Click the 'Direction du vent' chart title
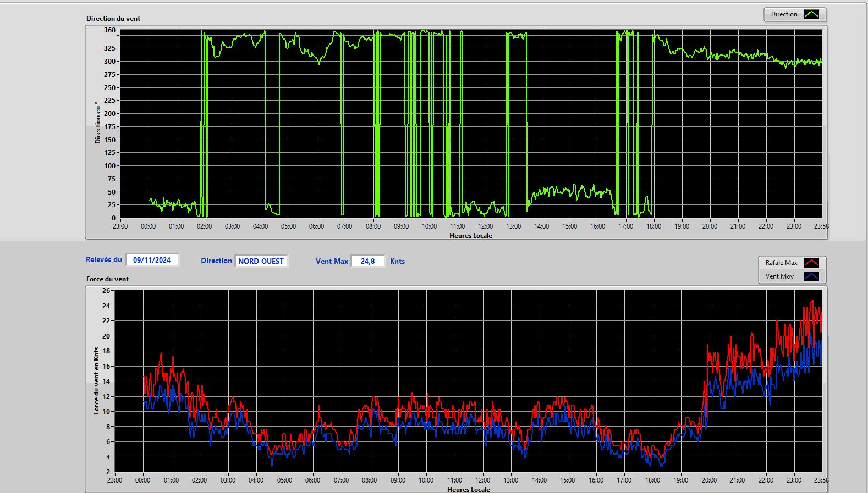The height and width of the screenshot is (493, 868). click(113, 18)
